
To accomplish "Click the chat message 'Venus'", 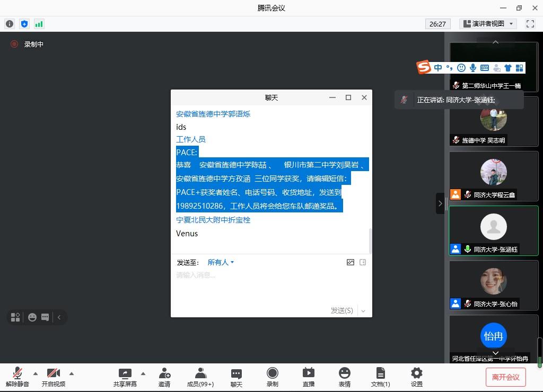I will (187, 234).
